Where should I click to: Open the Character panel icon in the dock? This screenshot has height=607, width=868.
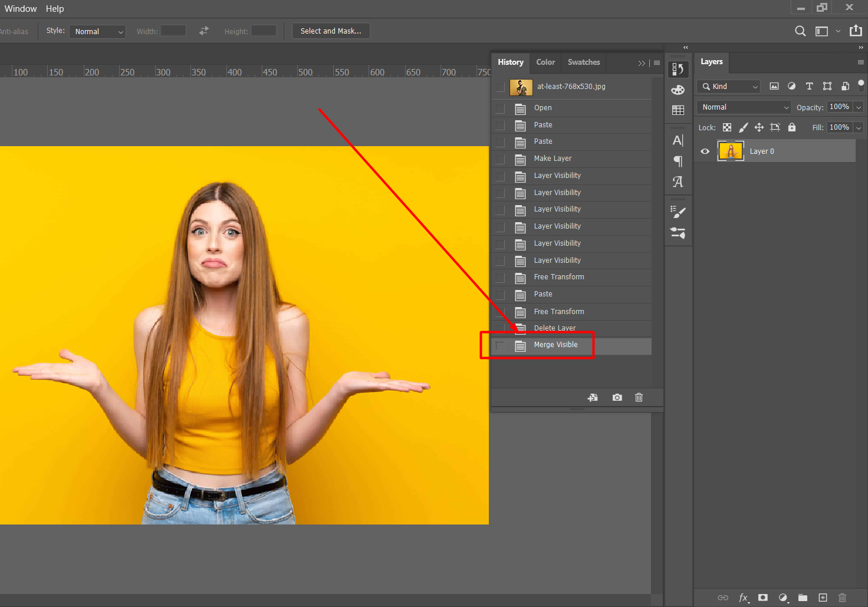tap(678, 141)
